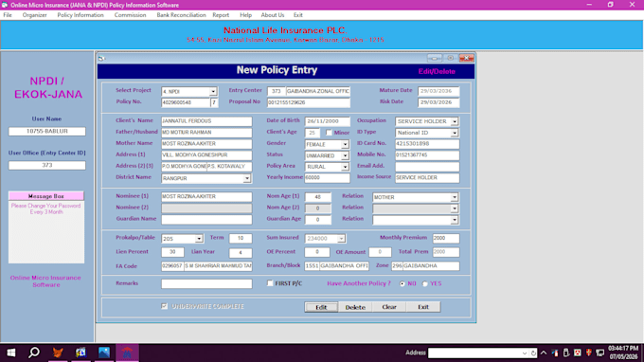This screenshot has width=644, height=362.
Task: Click the Date of Birth field
Action: (327, 121)
